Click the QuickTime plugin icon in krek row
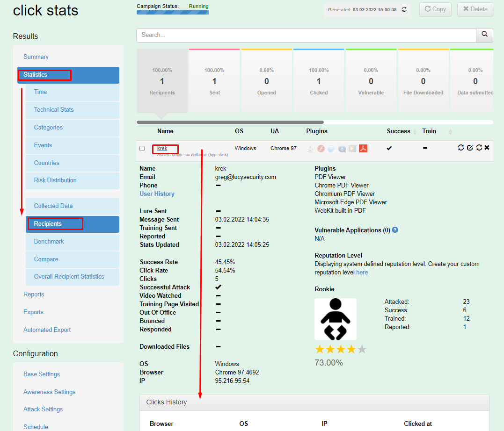The image size is (504, 431). [342, 148]
